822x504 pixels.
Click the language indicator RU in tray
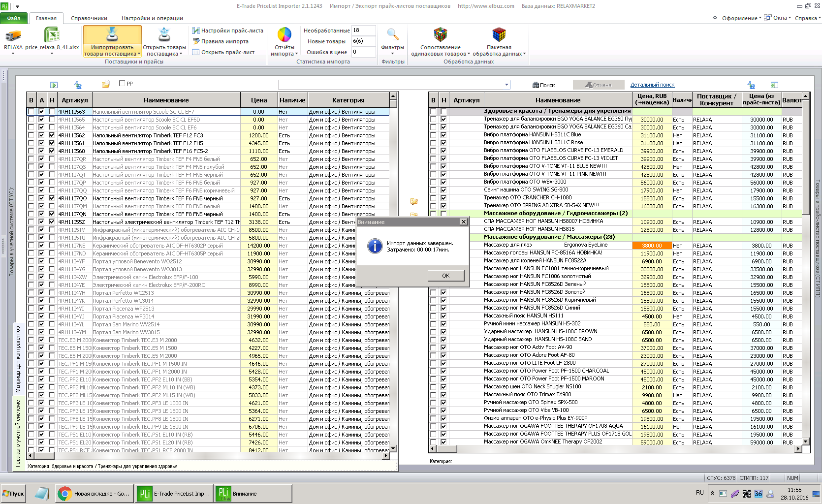point(699,493)
